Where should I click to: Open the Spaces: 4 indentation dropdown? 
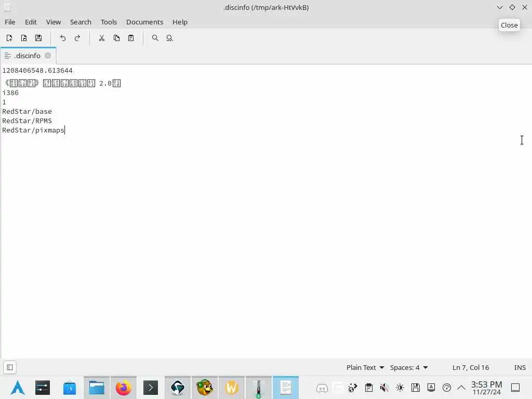click(x=409, y=367)
